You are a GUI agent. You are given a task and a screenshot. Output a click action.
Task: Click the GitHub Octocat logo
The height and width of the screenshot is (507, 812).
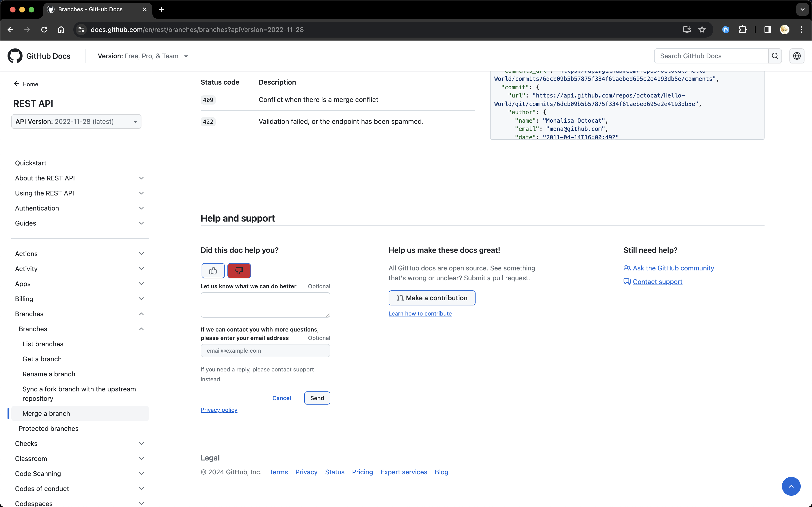[15, 56]
